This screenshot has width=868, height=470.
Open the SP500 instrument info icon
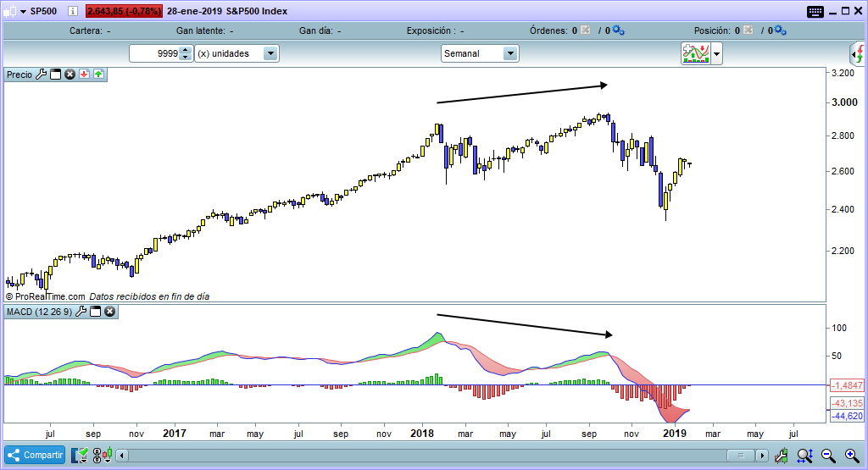(73, 11)
